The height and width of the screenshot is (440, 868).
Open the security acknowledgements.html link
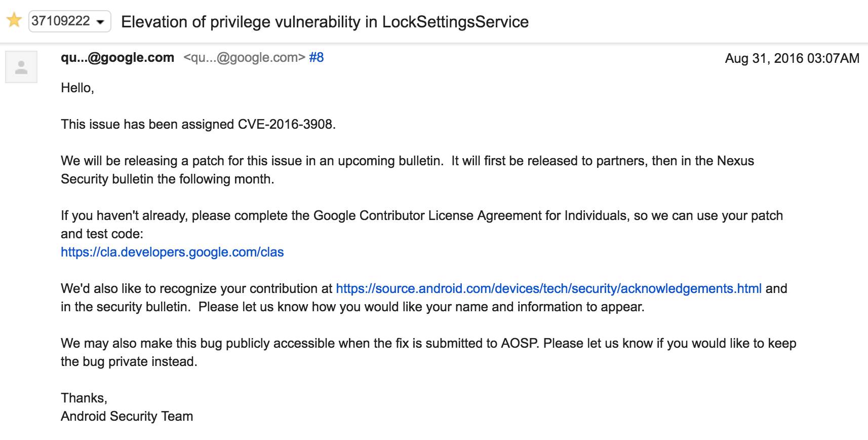pyautogui.click(x=548, y=288)
